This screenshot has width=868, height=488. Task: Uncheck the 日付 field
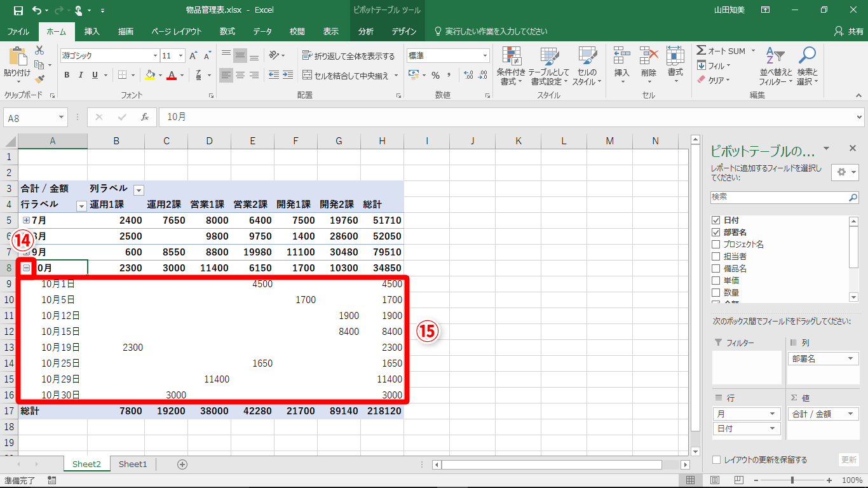[716, 220]
